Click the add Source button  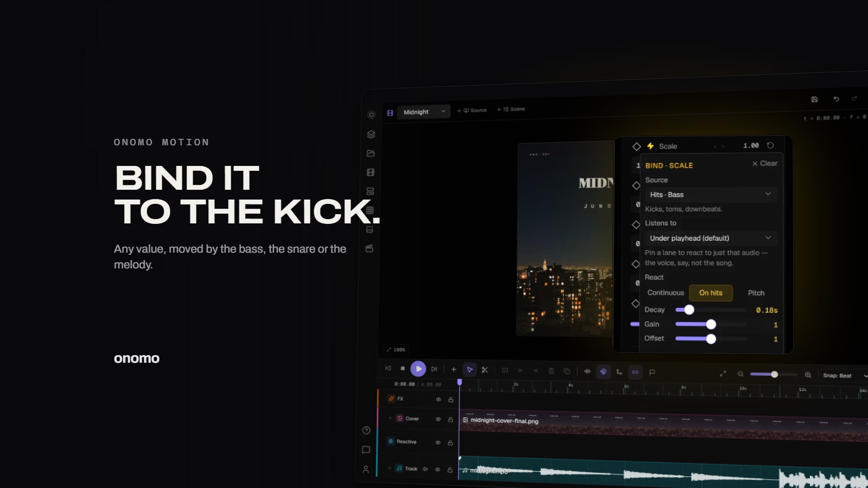(472, 110)
